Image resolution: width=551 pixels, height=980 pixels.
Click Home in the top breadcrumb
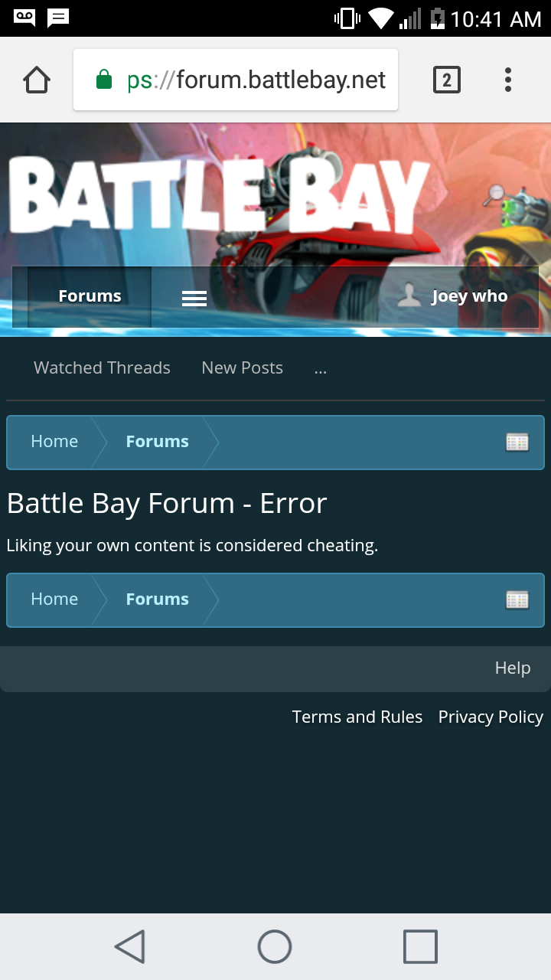[54, 442]
